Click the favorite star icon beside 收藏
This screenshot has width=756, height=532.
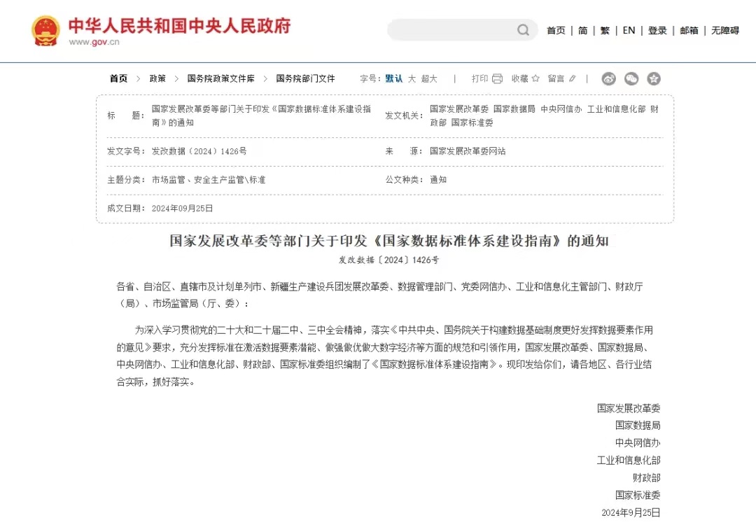[535, 78]
